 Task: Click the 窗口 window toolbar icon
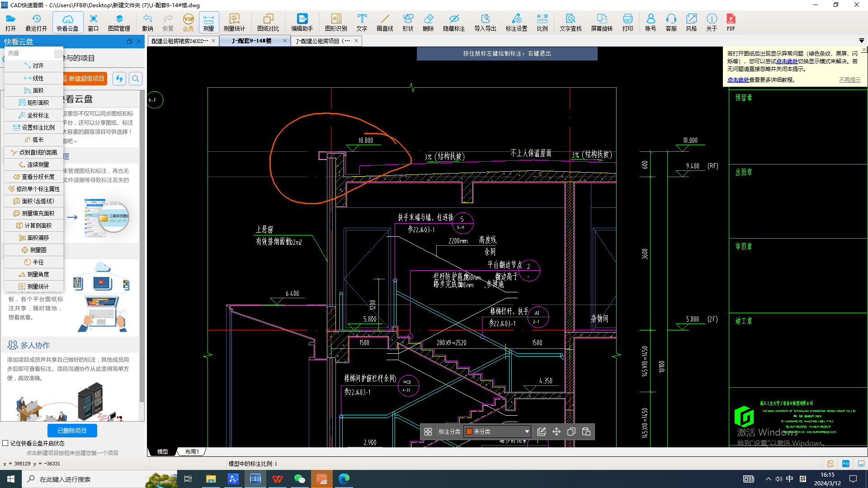(93, 22)
